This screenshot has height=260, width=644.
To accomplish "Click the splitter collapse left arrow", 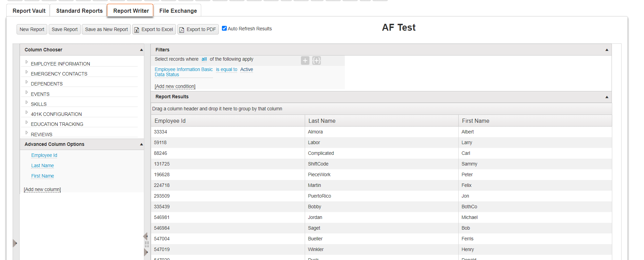I will [x=145, y=236].
